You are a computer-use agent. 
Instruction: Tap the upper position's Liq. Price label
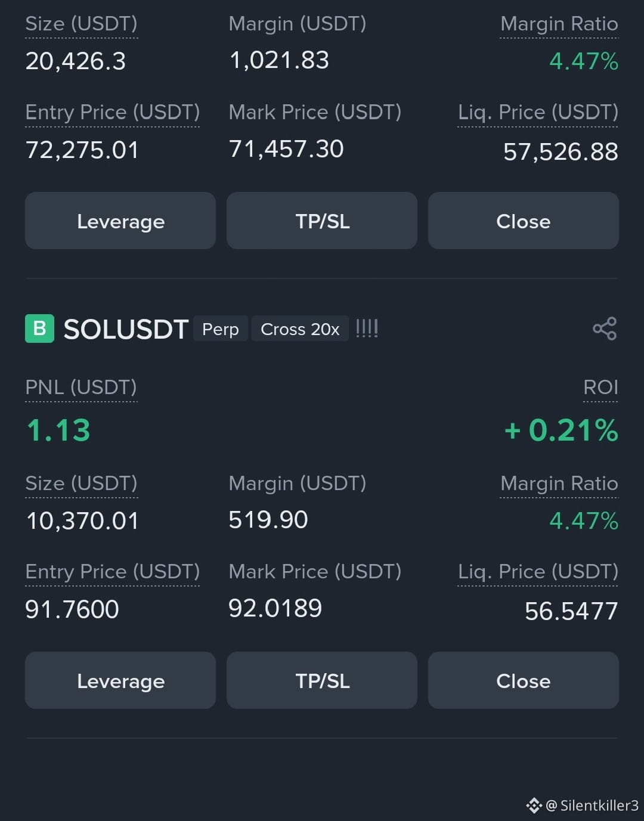(538, 112)
